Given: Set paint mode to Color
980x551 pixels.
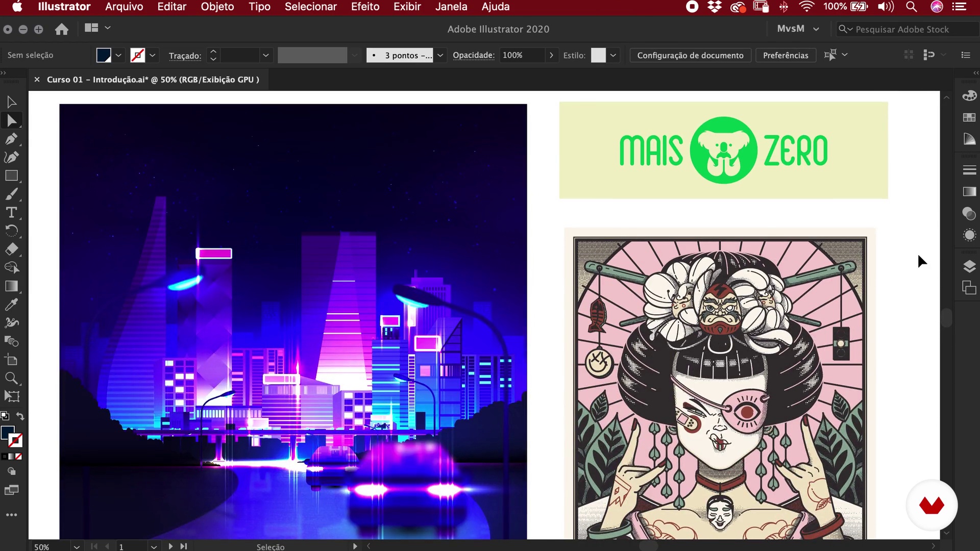Looking at the screenshot, I should (4, 457).
